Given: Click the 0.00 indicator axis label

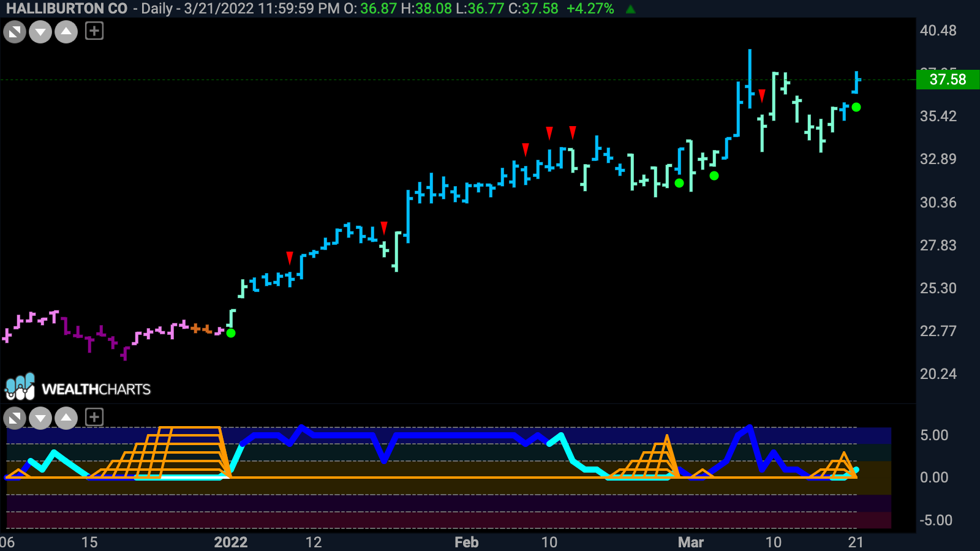Looking at the screenshot, I should tap(934, 478).
